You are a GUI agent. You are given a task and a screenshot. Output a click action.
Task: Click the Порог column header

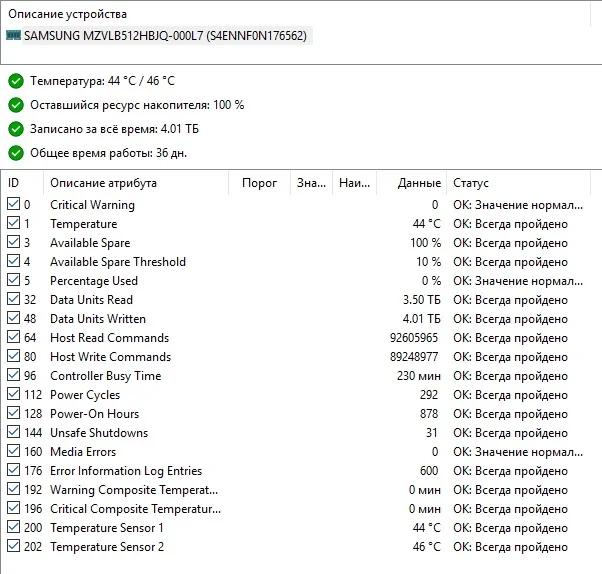point(260,183)
